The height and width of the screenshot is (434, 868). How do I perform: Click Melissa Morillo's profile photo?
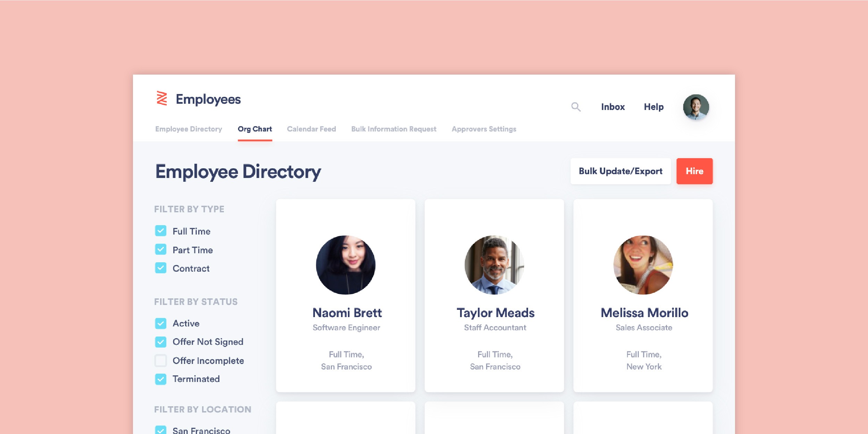(643, 265)
